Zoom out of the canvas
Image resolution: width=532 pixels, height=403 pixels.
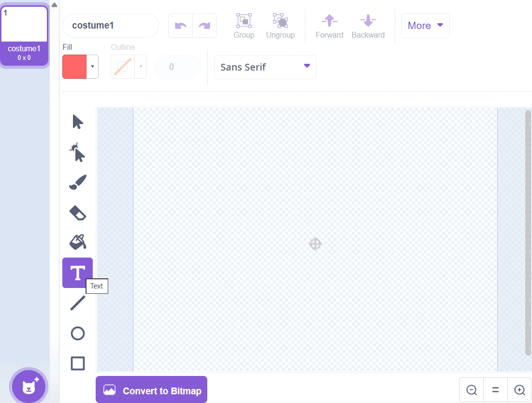(x=472, y=390)
